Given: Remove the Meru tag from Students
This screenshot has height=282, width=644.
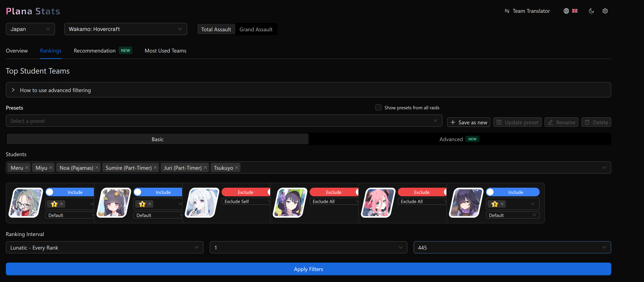Looking at the screenshot, I should point(27,167).
